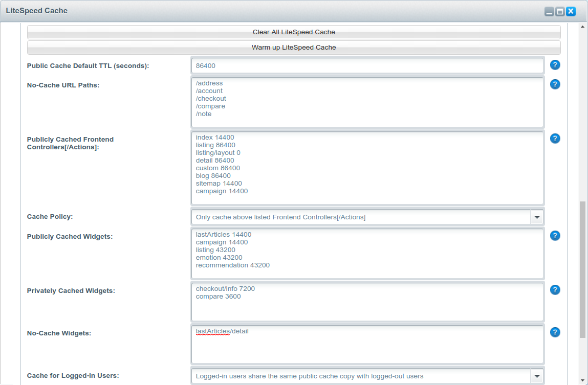Click the 'listing/layout 0' line
588x385 pixels.
pos(218,153)
